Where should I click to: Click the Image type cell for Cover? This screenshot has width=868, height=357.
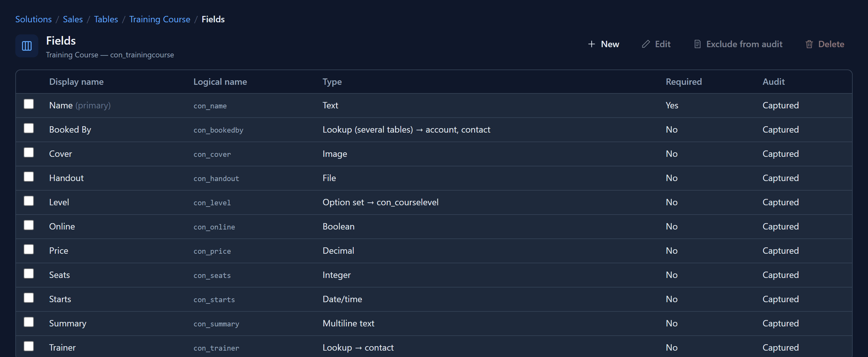pos(335,154)
